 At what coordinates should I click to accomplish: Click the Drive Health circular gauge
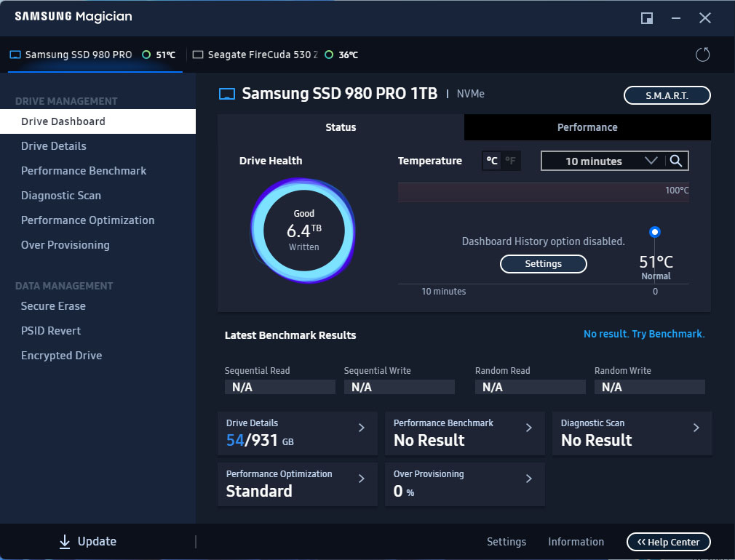tap(303, 231)
